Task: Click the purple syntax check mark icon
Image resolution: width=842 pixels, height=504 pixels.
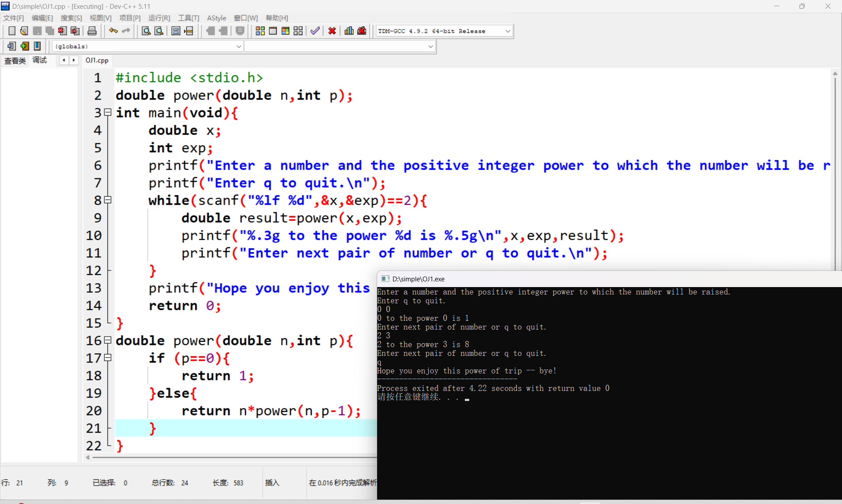Action: 315,31
